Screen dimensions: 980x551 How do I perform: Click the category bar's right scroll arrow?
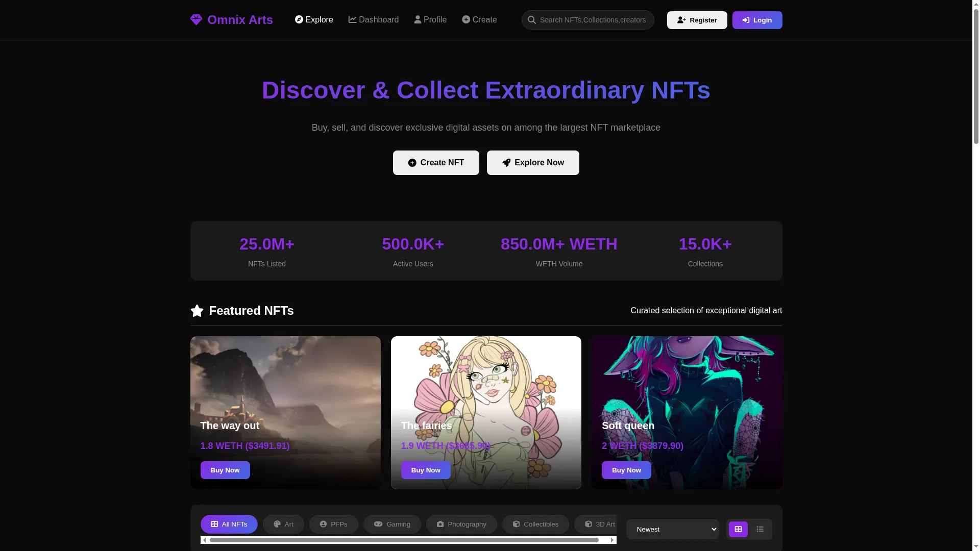[612, 540]
